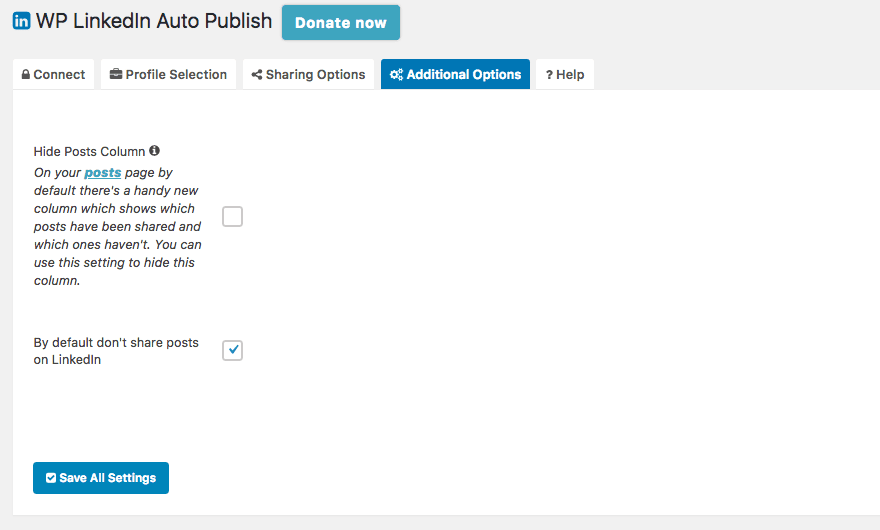The height and width of the screenshot is (530, 880).
Task: Follow the posts link in description
Action: pyautogui.click(x=102, y=173)
